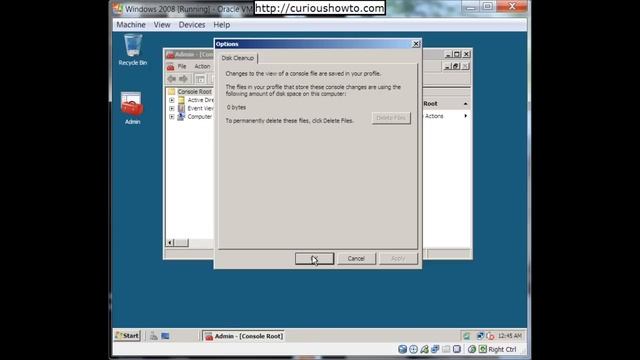Screen dimensions: 640x360
Task: Click the tree pane scroll-left arrow
Action: (x=170, y=243)
